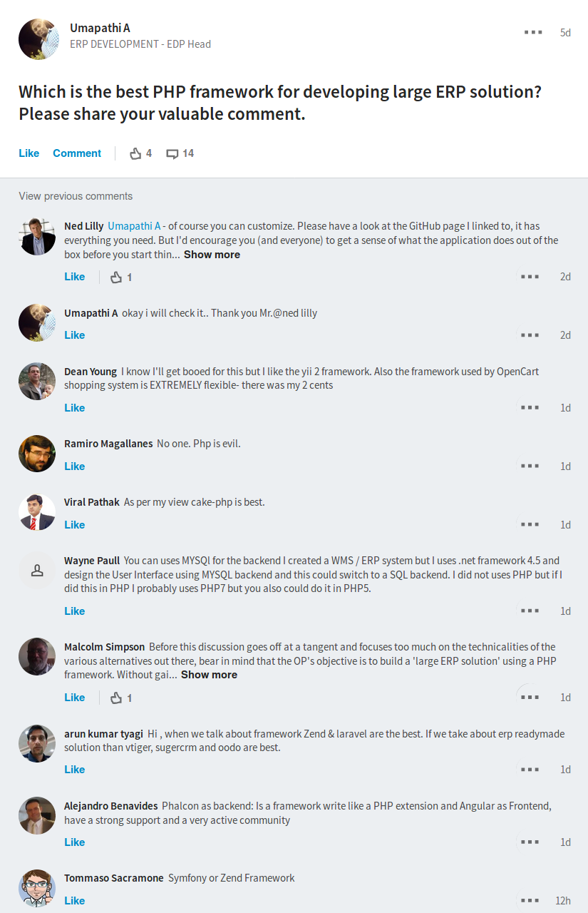588x913 pixels.
Task: Expand Ned Lilly's comment with Show more
Action: 212,255
